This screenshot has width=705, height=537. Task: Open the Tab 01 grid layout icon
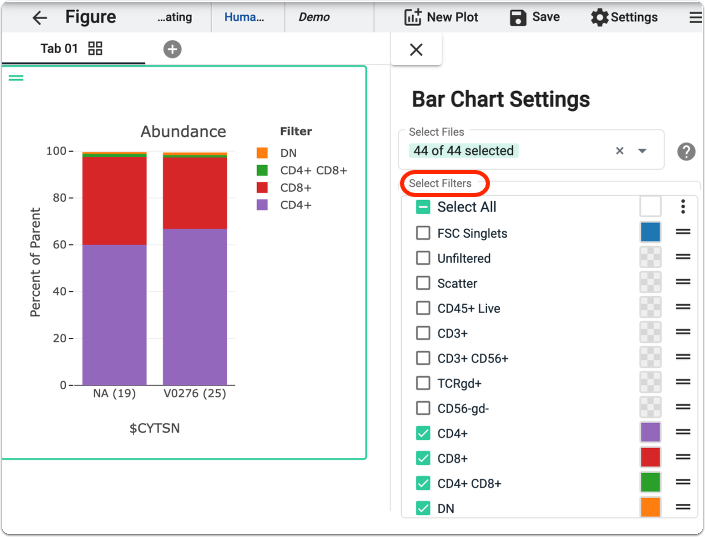[x=95, y=48]
